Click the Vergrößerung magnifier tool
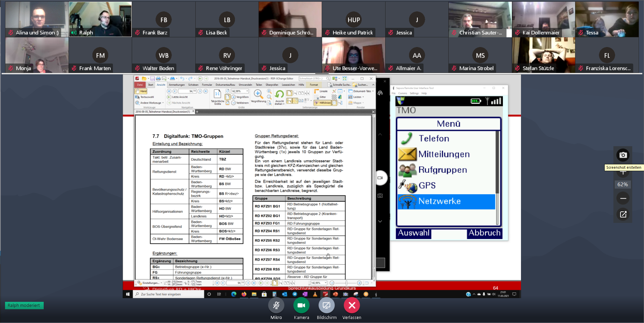The width and height of the screenshot is (644, 323). [x=258, y=94]
